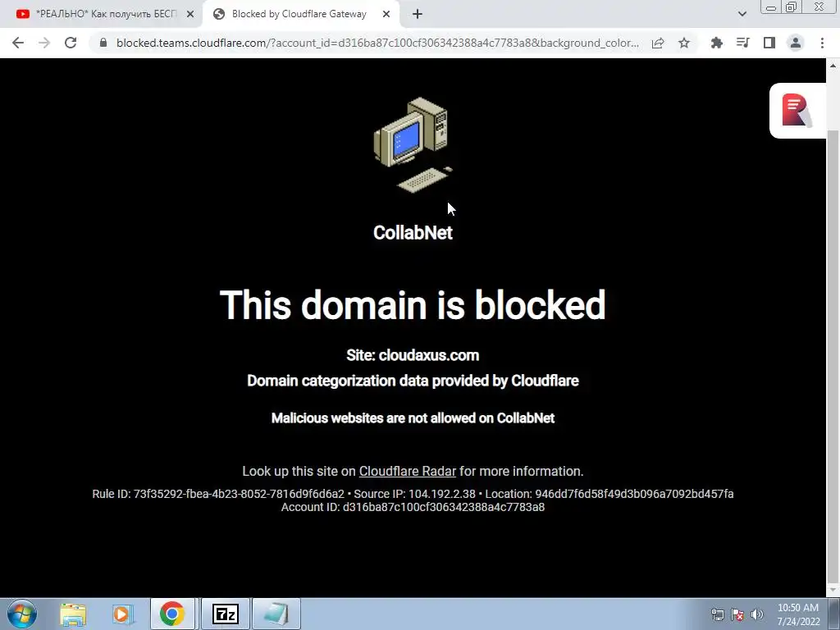Click the vertical page scrollbar
Viewport: 840px width, 630px height.
[x=833, y=354]
